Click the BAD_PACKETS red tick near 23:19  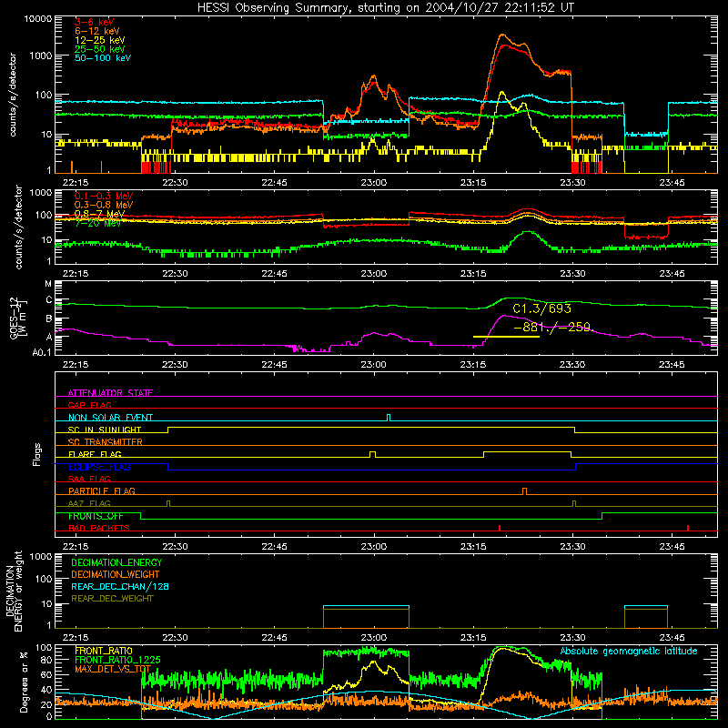(x=500, y=528)
